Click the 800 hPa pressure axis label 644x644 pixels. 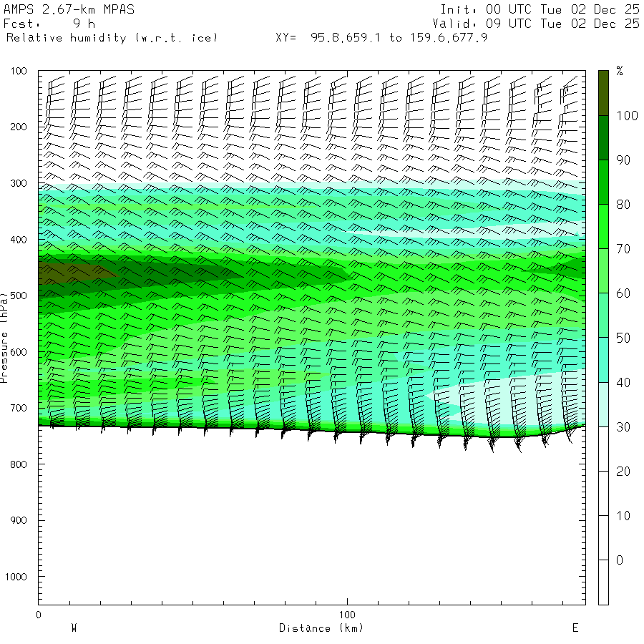tap(19, 464)
